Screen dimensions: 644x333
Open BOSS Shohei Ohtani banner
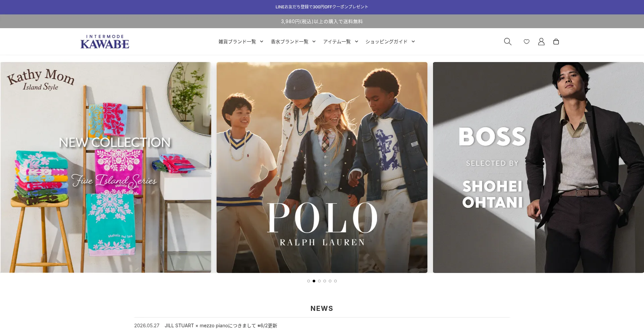(538, 167)
